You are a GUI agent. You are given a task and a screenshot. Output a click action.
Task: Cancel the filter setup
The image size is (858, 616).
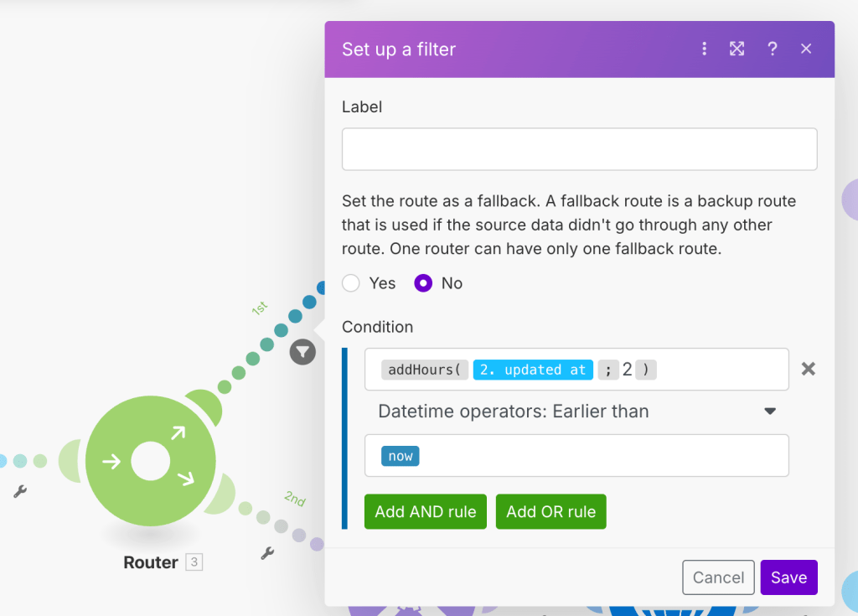coord(718,577)
